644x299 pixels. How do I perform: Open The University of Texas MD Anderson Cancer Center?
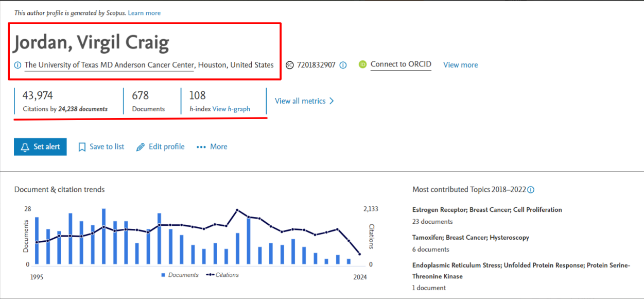[x=109, y=65]
